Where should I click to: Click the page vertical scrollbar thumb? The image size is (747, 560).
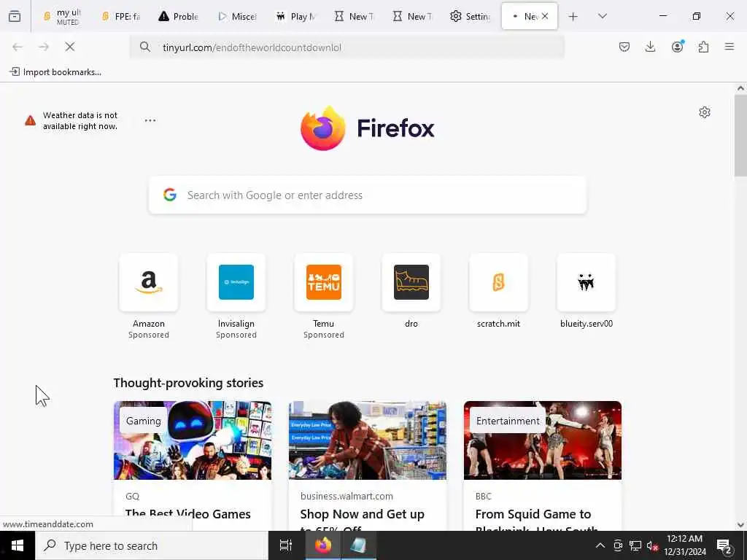740,136
